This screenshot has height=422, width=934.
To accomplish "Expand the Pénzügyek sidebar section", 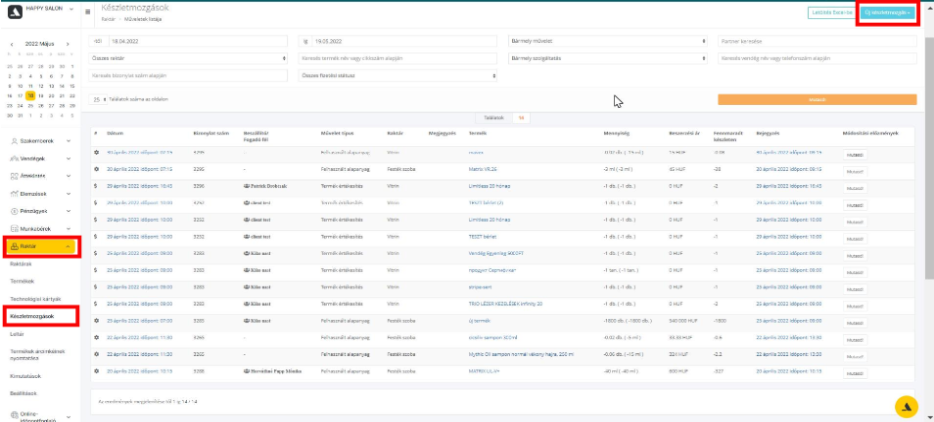I will [x=69, y=211].
